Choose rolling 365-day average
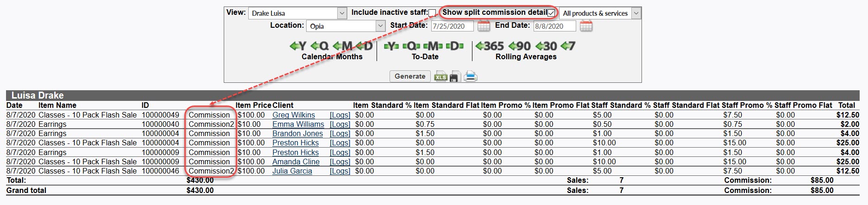Image resolution: width=868 pixels, height=205 pixels. coord(490,46)
